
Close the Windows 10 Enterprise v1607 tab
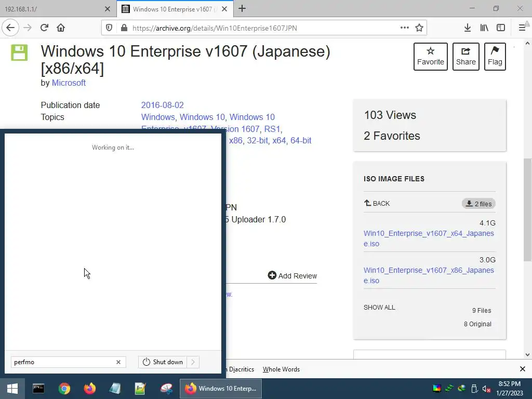[224, 9]
